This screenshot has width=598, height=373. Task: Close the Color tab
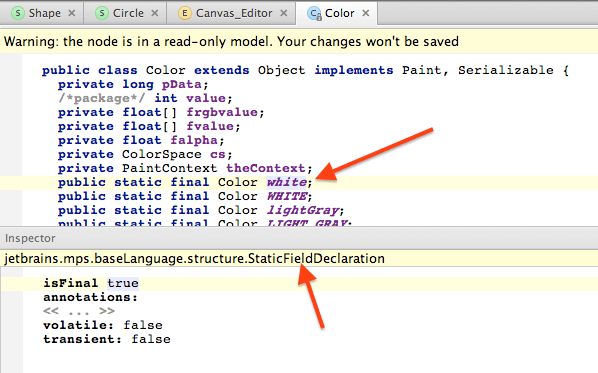point(366,13)
